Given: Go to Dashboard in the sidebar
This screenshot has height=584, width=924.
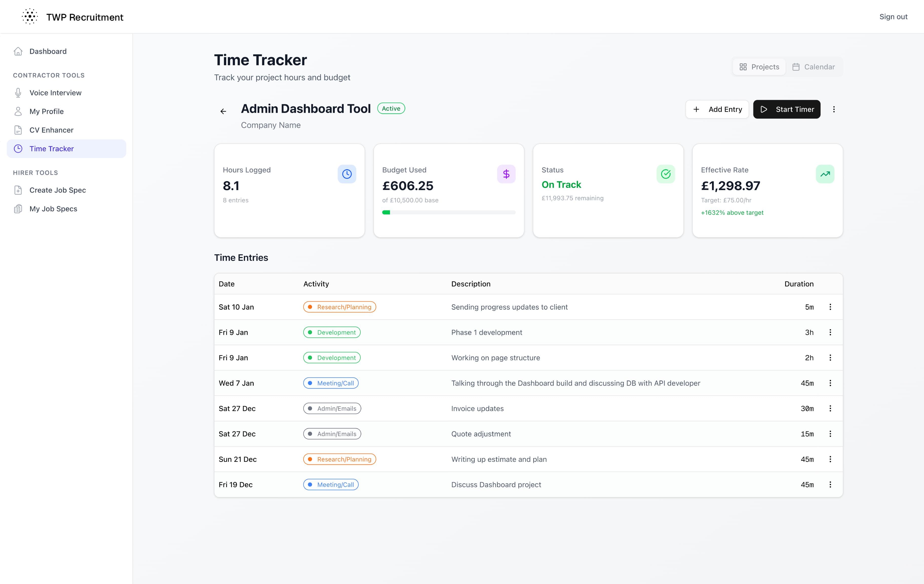Looking at the screenshot, I should click(x=48, y=51).
